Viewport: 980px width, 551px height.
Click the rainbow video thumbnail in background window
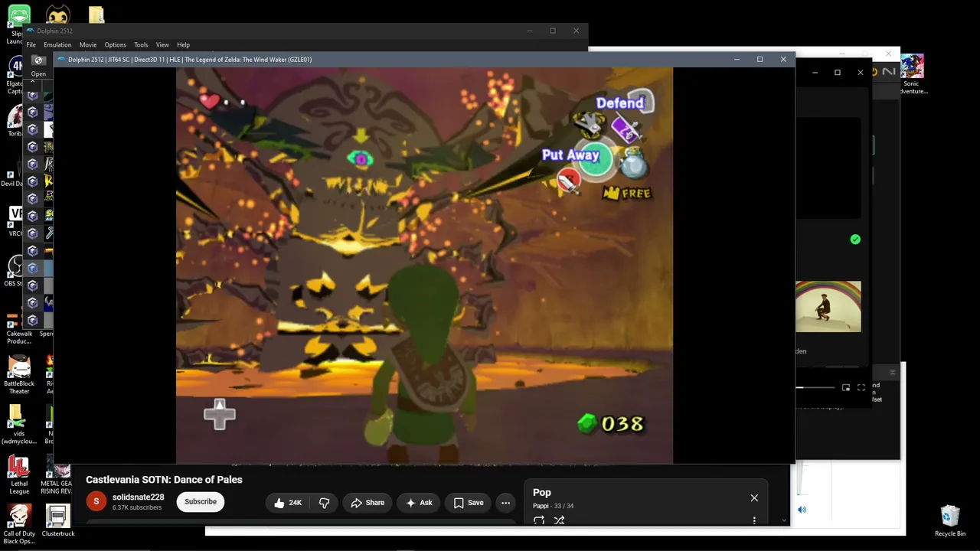click(828, 306)
